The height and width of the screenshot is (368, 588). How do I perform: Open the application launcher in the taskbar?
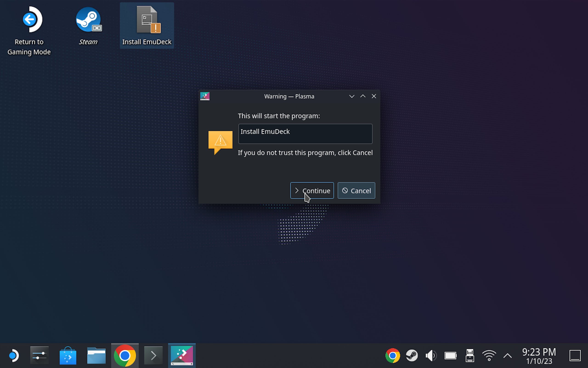tap(13, 356)
